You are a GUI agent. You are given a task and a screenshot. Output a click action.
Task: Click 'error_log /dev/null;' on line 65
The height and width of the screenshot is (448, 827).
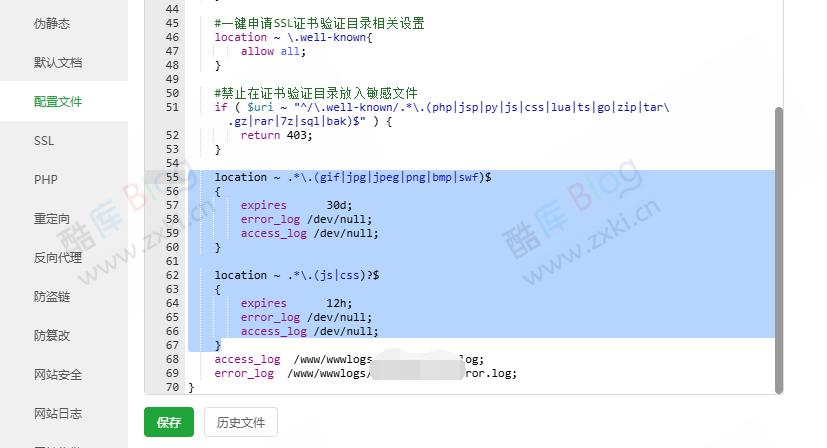pos(306,317)
